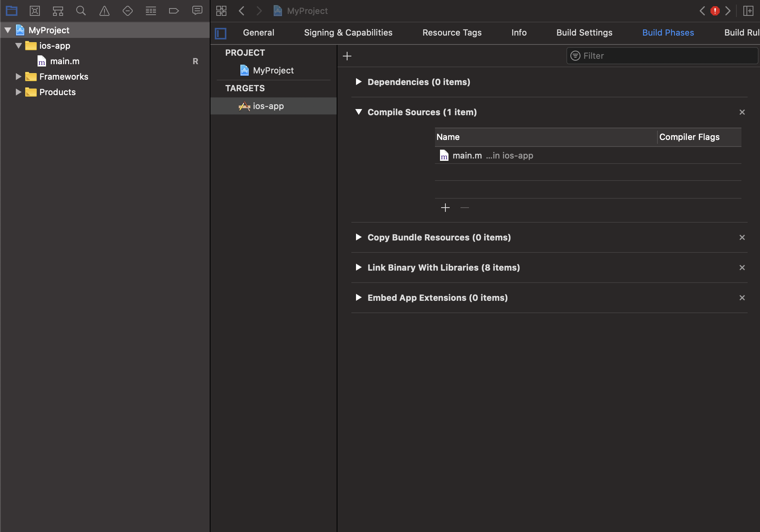Select MyProject root in navigator
This screenshot has height=532, width=760.
pyautogui.click(x=105, y=30)
